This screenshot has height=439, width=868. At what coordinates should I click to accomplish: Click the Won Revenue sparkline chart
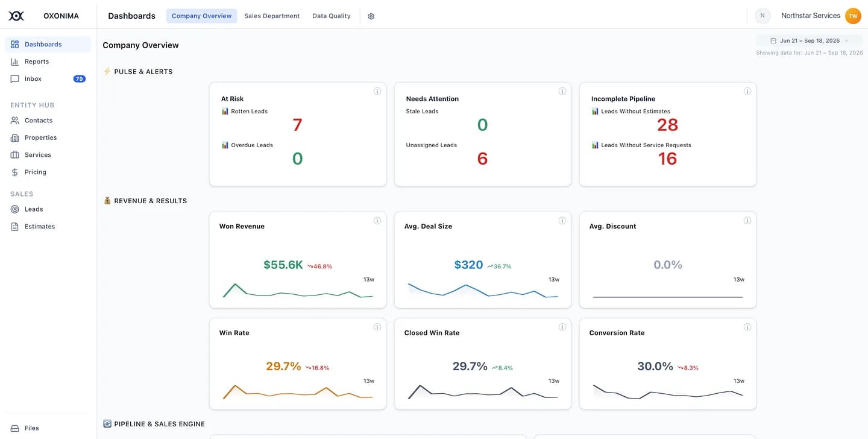pos(298,291)
